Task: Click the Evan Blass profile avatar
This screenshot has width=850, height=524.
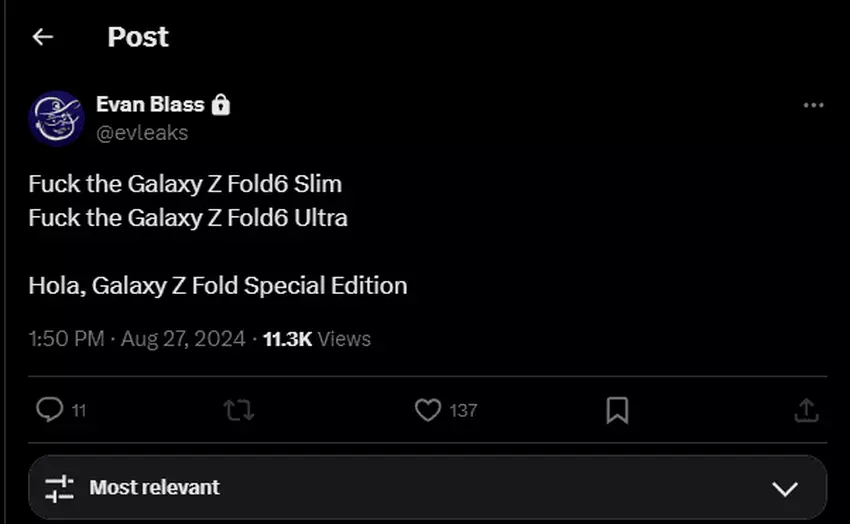Action: click(x=57, y=118)
